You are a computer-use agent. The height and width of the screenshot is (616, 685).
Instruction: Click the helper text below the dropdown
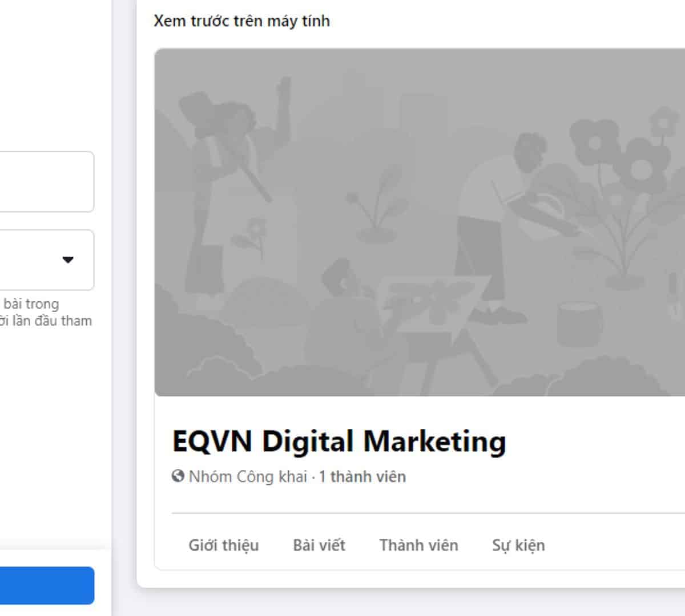click(x=46, y=312)
